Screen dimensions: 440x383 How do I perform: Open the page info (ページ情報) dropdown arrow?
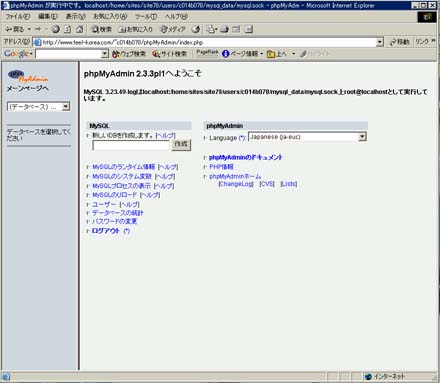tap(262, 54)
